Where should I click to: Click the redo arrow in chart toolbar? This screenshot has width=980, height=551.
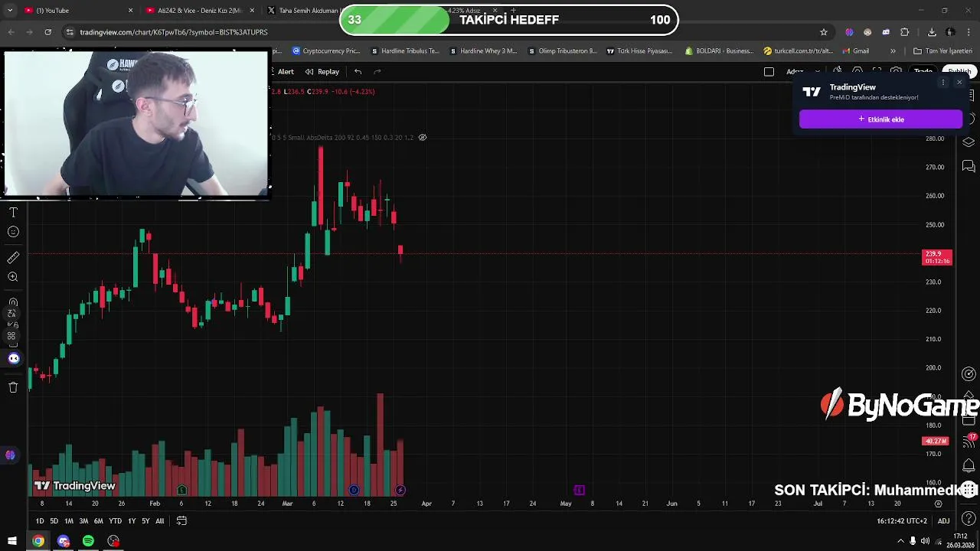[x=377, y=71]
